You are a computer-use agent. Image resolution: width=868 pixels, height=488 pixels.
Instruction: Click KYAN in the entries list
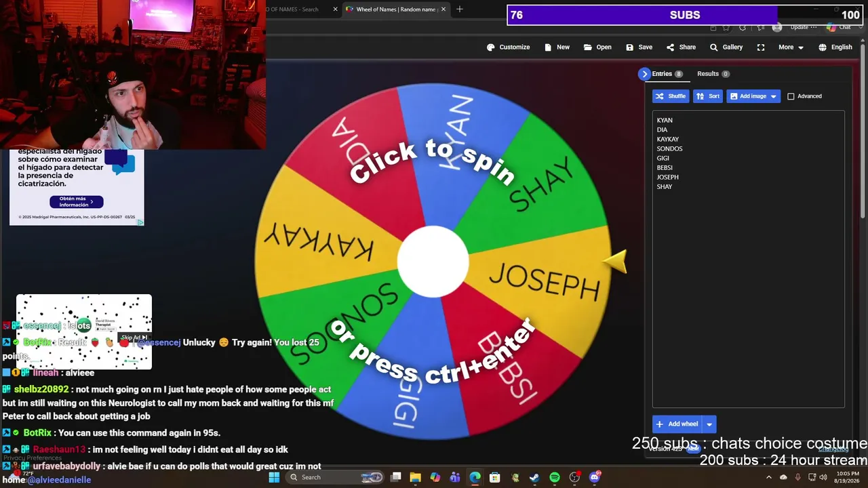665,121
